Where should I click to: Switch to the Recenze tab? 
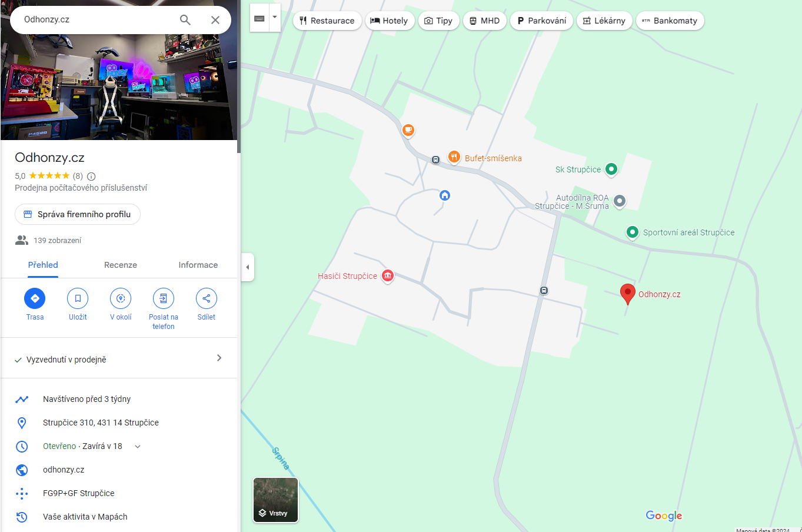pyautogui.click(x=121, y=265)
